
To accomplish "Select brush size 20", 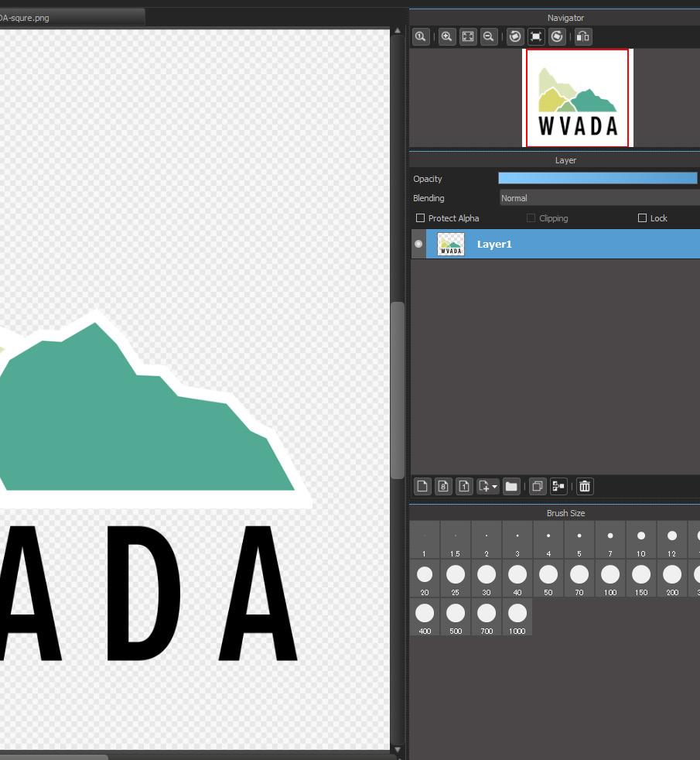I will tap(425, 579).
